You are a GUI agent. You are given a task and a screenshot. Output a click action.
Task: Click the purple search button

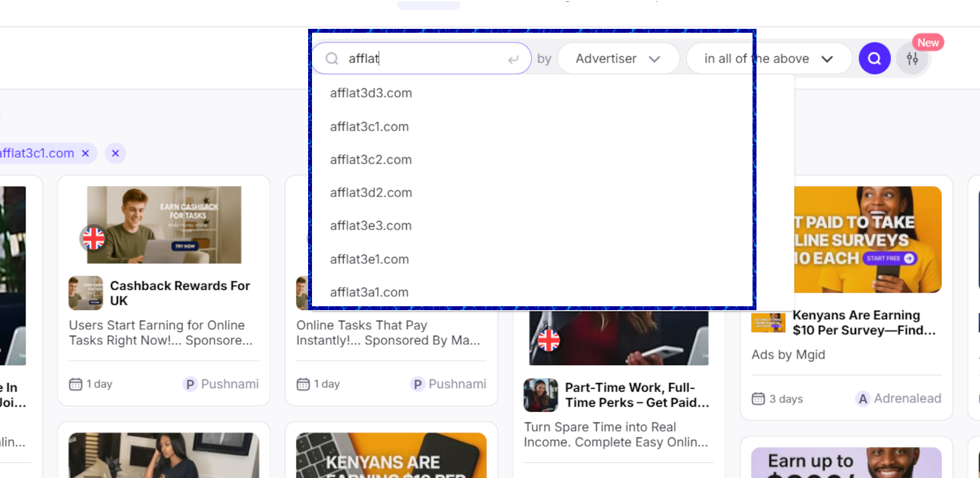(x=874, y=58)
